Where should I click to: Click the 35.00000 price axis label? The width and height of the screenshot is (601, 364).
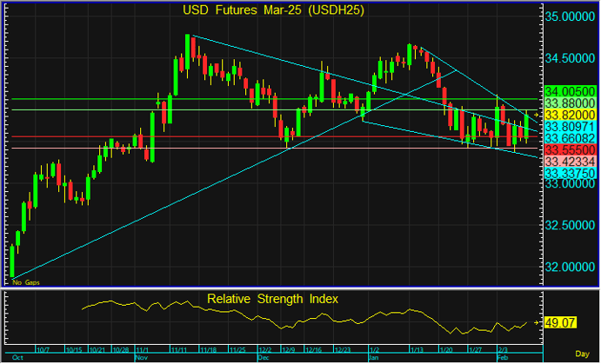click(570, 17)
